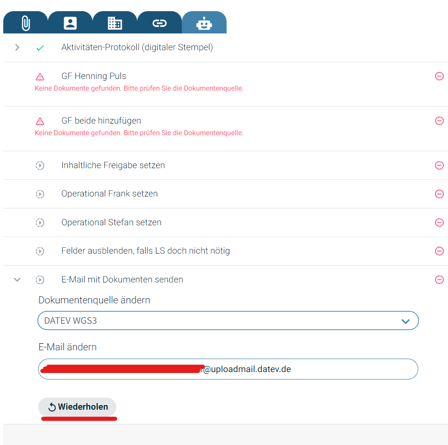The height and width of the screenshot is (445, 448).
Task: Switch to the contact person tab
Action: point(70,23)
